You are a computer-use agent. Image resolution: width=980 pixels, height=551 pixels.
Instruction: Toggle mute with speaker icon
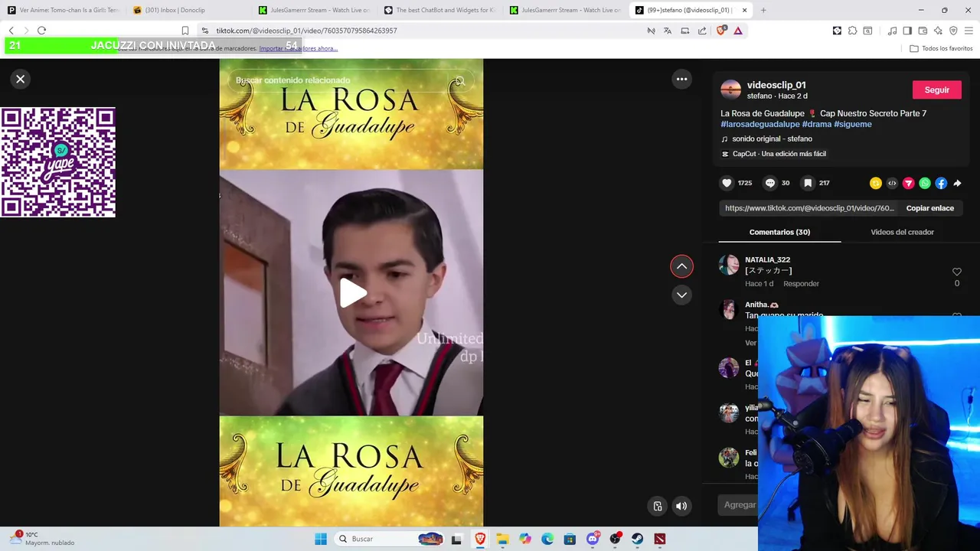[681, 506]
